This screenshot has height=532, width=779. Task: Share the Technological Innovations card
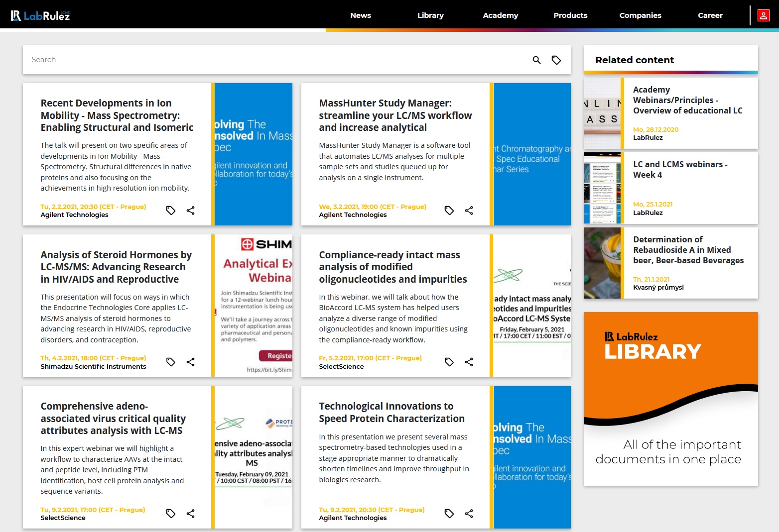469,514
